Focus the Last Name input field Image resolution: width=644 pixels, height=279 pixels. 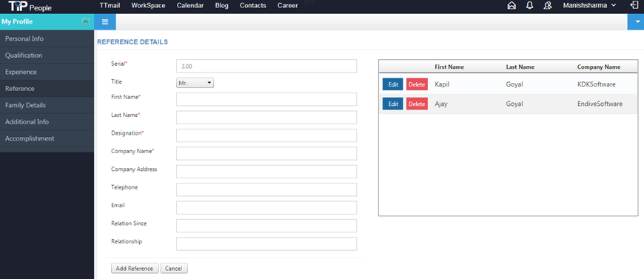point(266,118)
